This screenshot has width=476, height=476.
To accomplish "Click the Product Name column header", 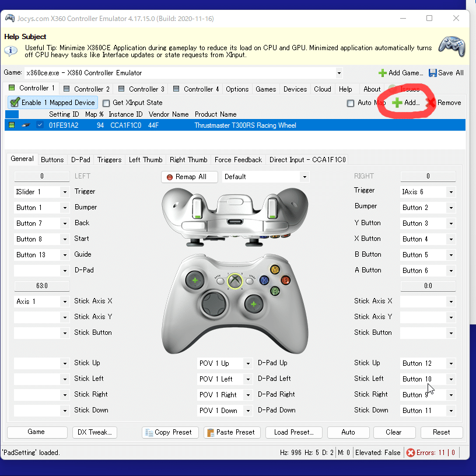I will pyautogui.click(x=215, y=114).
